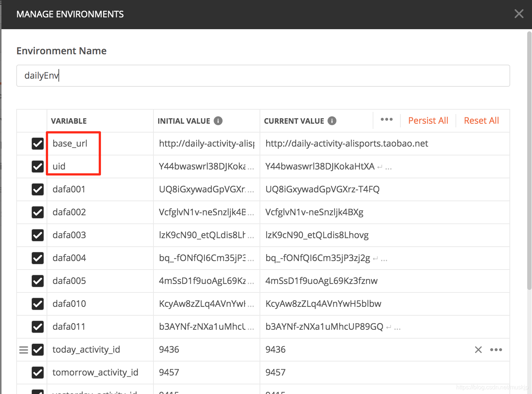Edit current value VcfglvN1v-neSnzljk4BXg
This screenshot has width=532, height=394.
click(x=314, y=212)
